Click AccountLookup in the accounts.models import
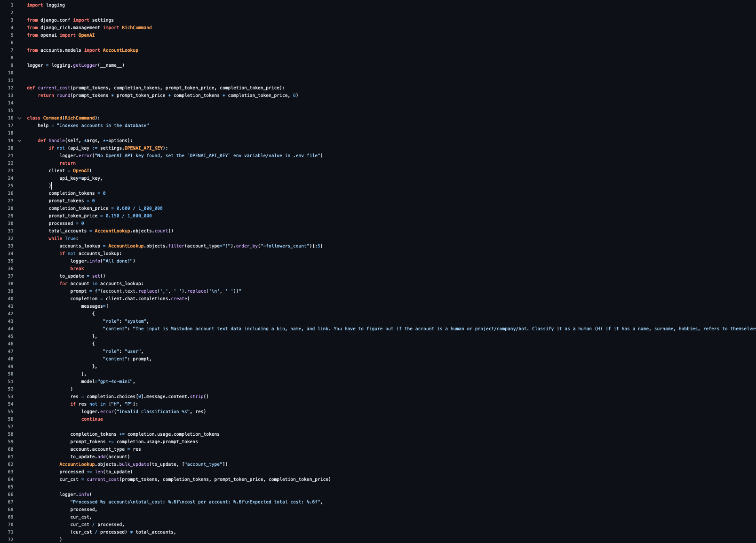This screenshot has width=756, height=543. pyautogui.click(x=120, y=50)
